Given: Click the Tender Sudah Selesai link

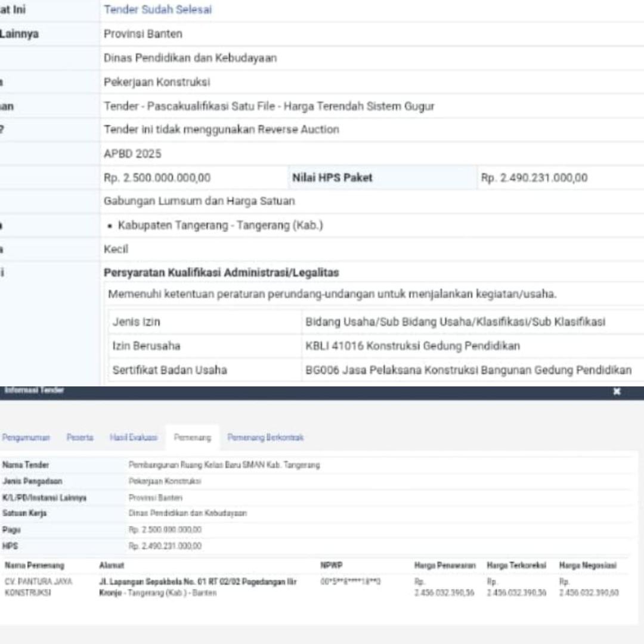Looking at the screenshot, I should click(x=157, y=10).
